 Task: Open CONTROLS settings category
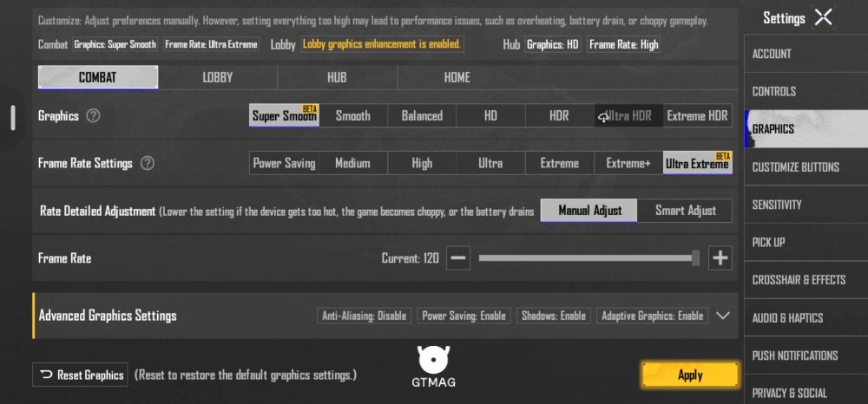click(806, 91)
